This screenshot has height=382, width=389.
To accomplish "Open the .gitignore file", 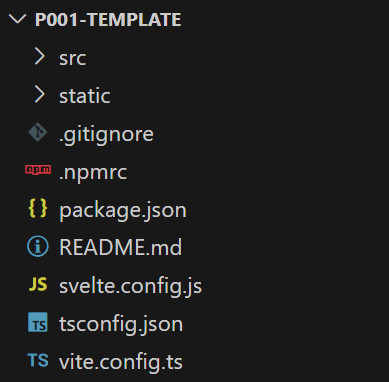I will (106, 135).
